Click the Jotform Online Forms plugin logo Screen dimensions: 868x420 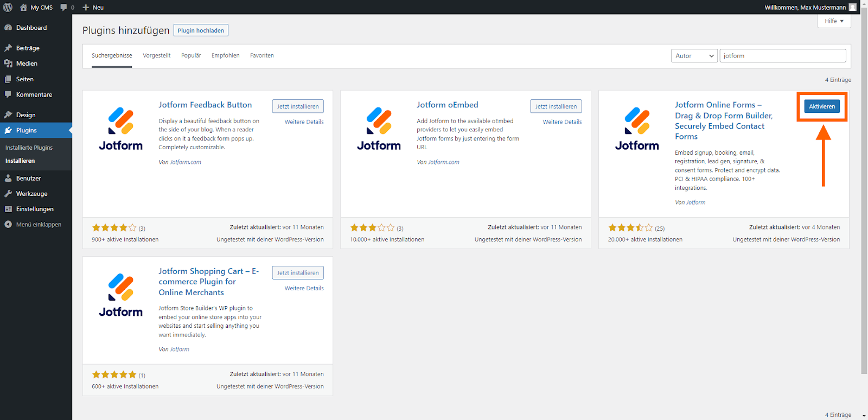coord(637,128)
